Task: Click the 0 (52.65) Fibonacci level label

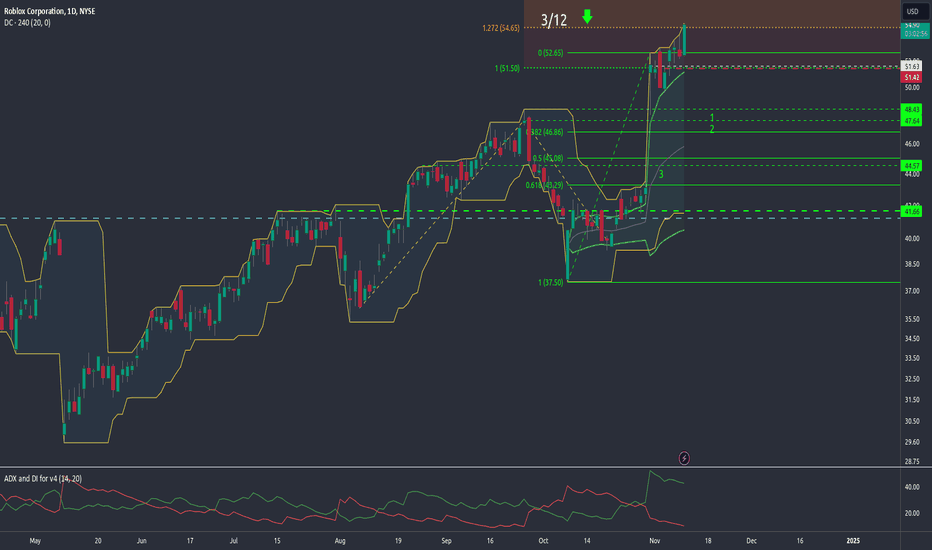Action: pos(550,53)
